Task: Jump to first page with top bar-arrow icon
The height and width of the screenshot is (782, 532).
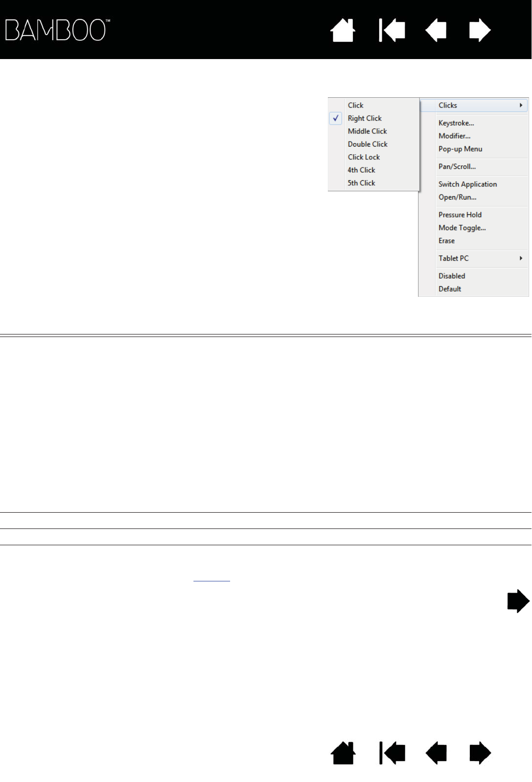Action: click(x=392, y=31)
